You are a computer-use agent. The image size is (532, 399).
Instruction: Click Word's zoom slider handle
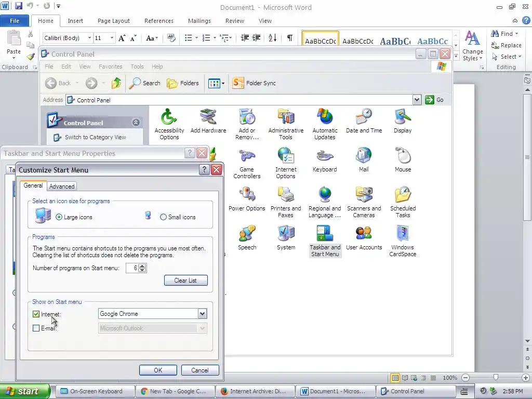coord(496,378)
